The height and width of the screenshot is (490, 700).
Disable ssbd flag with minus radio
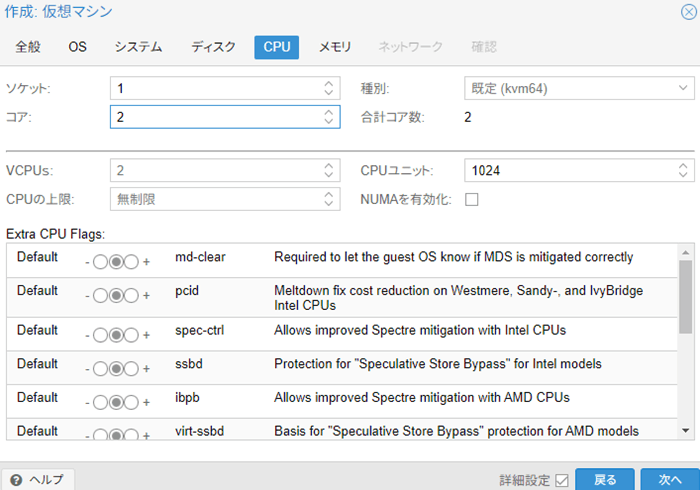100,369
